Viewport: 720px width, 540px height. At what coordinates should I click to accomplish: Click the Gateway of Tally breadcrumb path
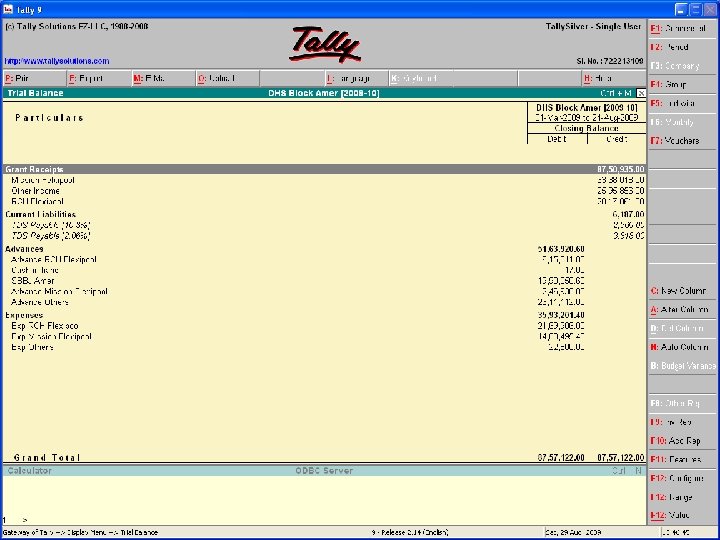pos(80,533)
